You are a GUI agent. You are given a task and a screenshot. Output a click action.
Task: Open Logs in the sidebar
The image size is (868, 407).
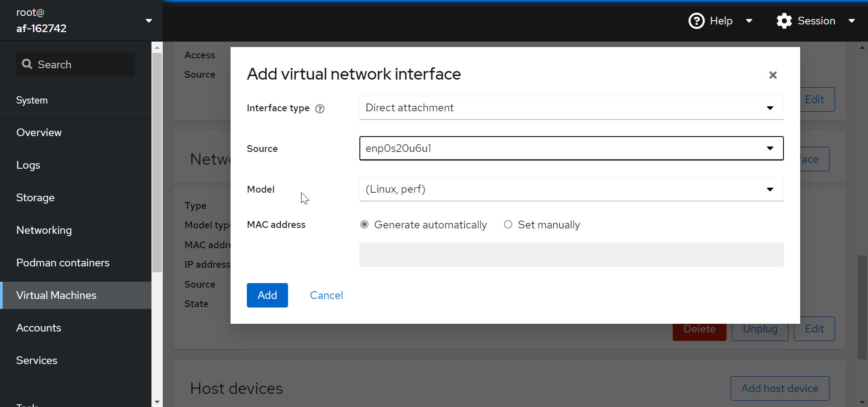(x=75, y=165)
